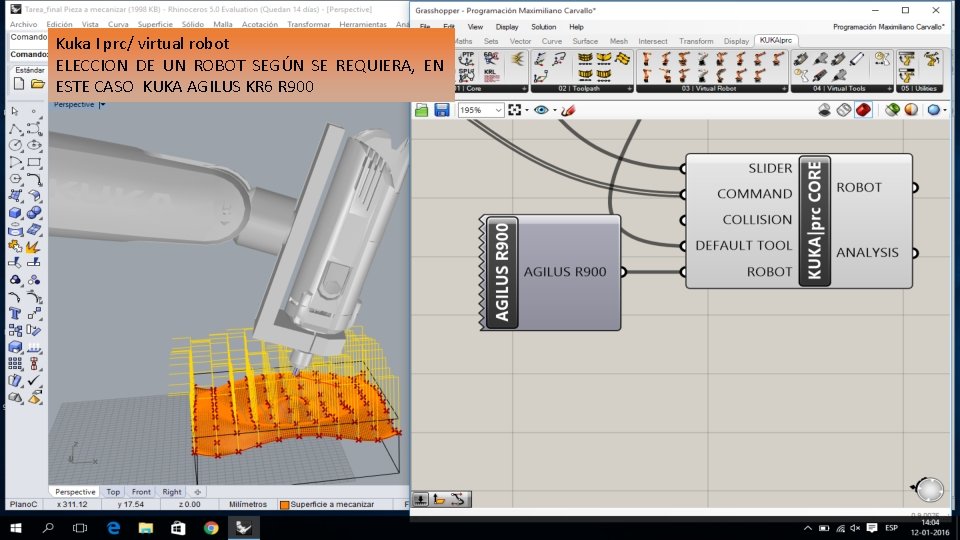Select the Rhino box solid tool
Screen dimensions: 960x540
[x=15, y=213]
